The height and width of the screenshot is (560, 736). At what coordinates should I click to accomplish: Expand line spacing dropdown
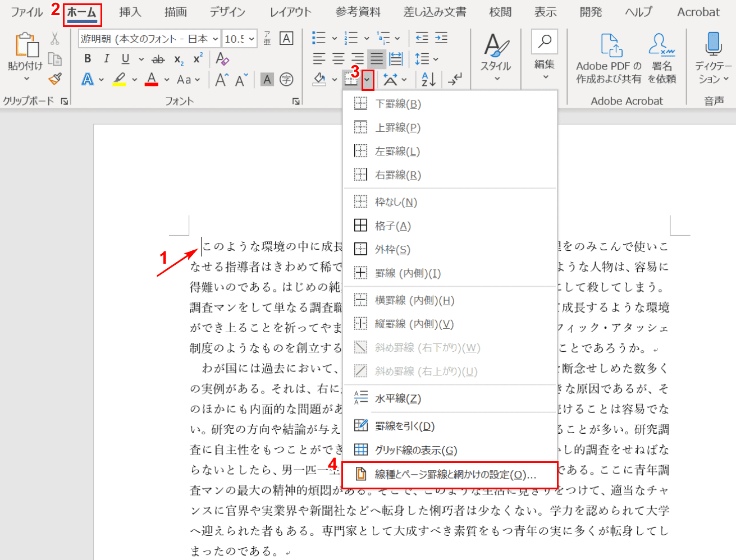436,59
